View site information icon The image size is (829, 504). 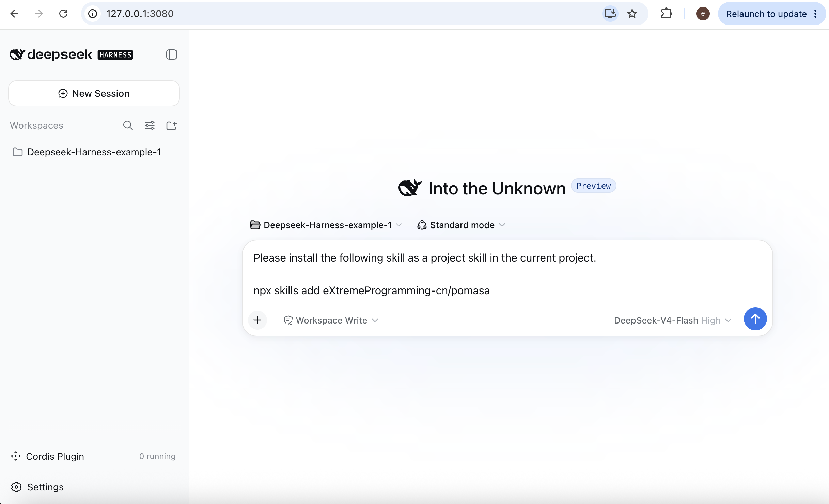pyautogui.click(x=93, y=14)
